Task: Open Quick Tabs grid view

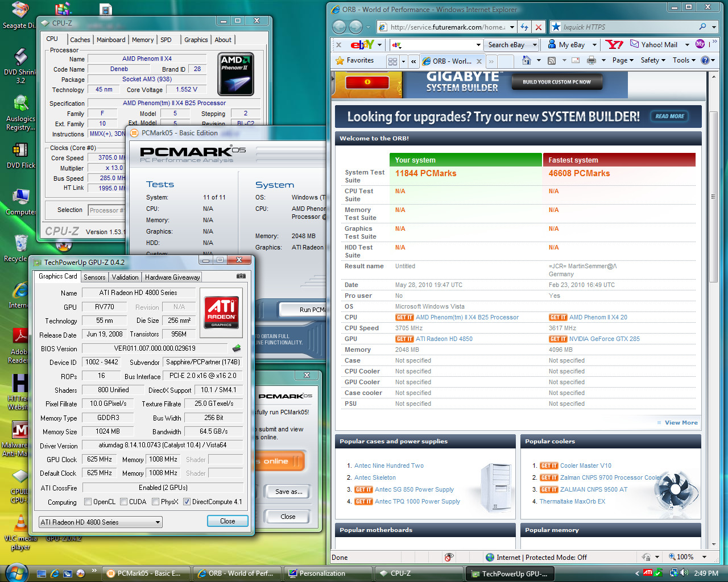Action: tap(392, 61)
